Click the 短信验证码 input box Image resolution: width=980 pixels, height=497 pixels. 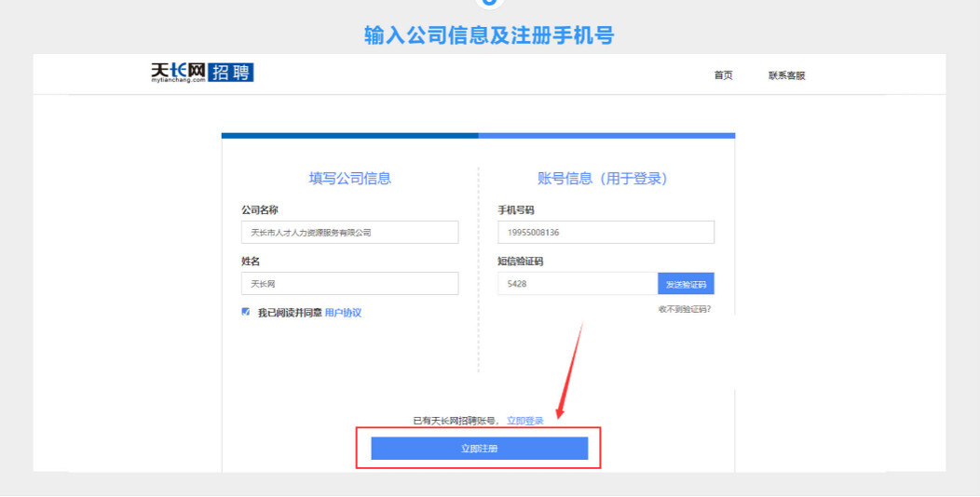[578, 284]
